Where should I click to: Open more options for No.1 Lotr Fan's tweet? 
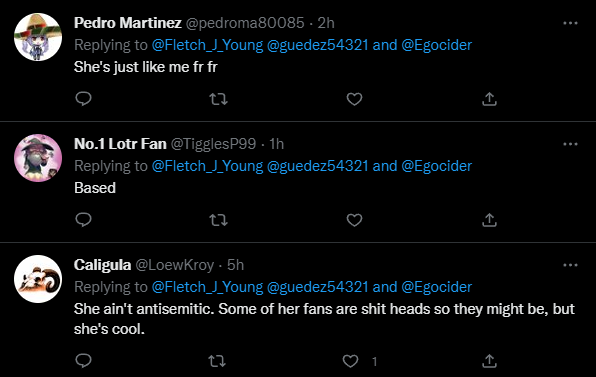tap(570, 144)
